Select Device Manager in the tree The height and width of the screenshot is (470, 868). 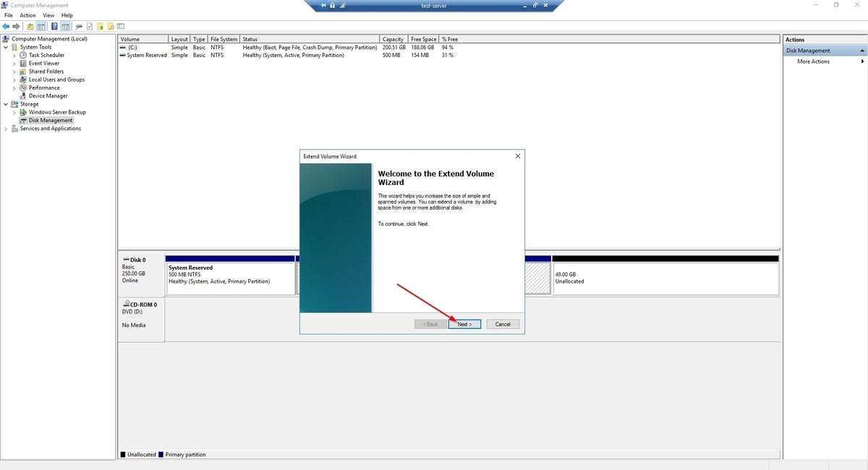click(x=48, y=96)
